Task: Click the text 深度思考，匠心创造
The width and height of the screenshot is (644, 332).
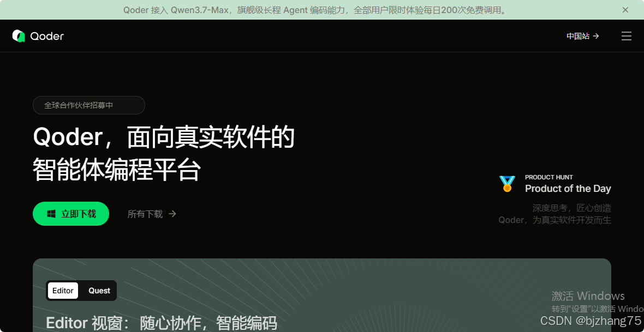Action: point(572,208)
